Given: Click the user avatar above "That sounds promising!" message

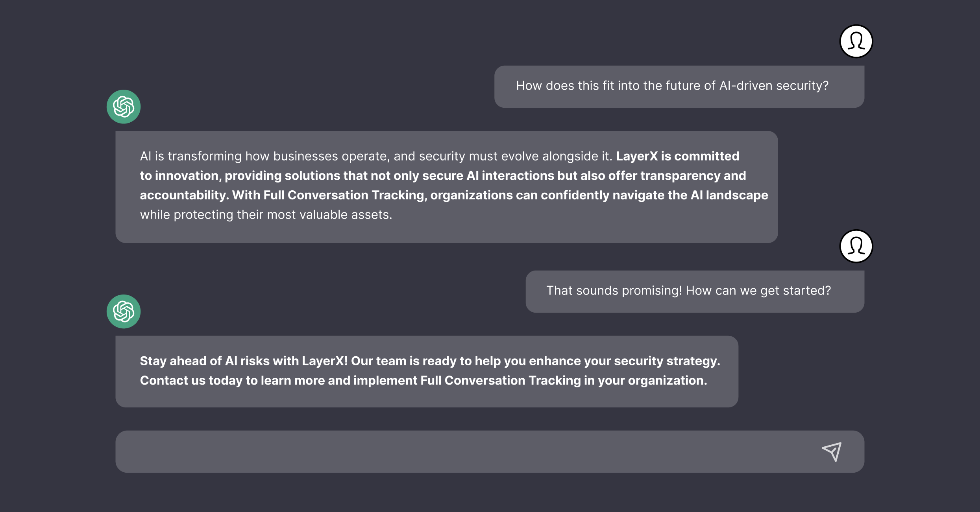Looking at the screenshot, I should pyautogui.click(x=856, y=246).
